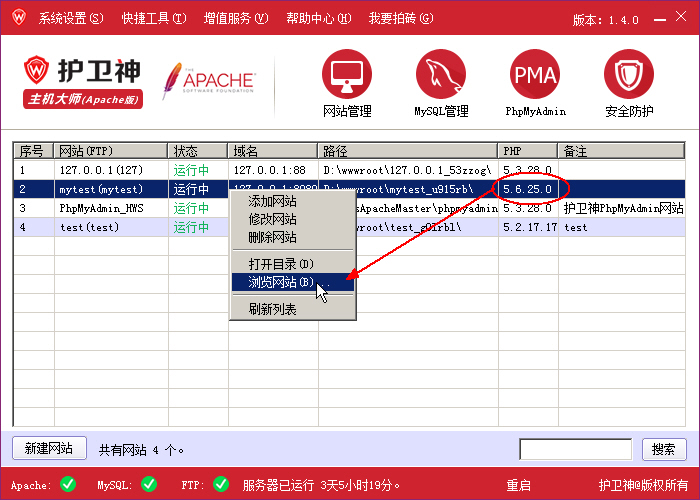700x500 pixels.
Task: Open the 安全防护 shield icon
Action: pos(629,74)
